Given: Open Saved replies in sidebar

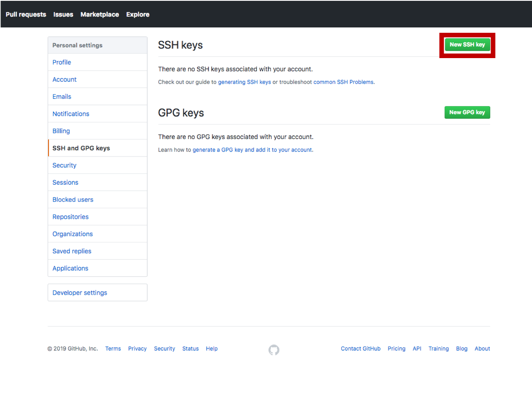Looking at the screenshot, I should coord(97,251).
